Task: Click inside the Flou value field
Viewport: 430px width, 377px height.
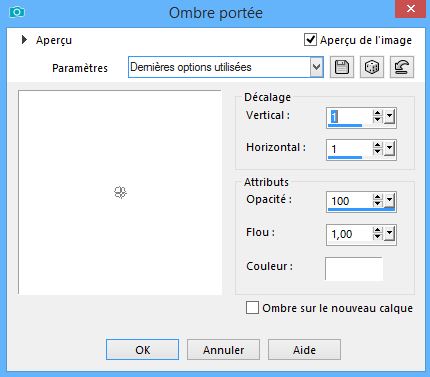Action: point(350,234)
